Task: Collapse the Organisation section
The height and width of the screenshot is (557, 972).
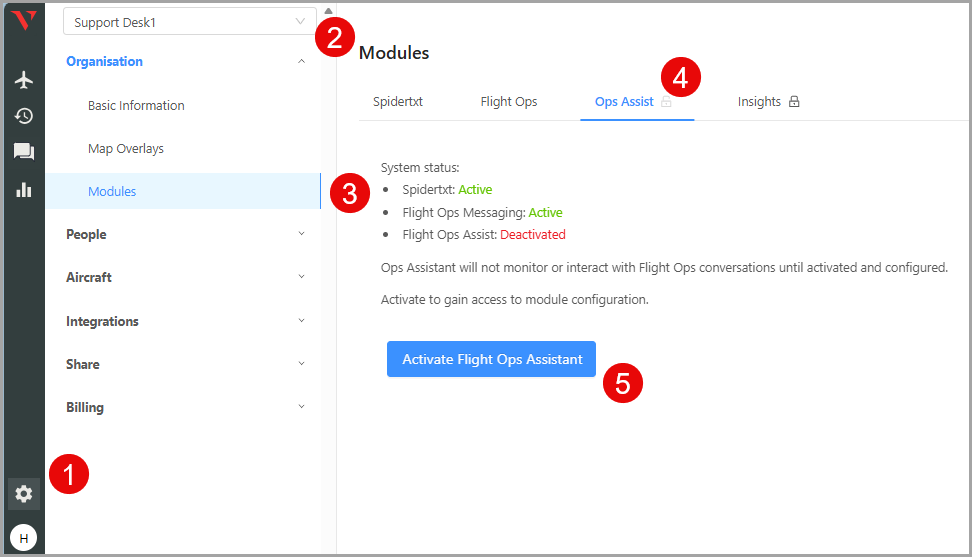Action: [x=185, y=61]
